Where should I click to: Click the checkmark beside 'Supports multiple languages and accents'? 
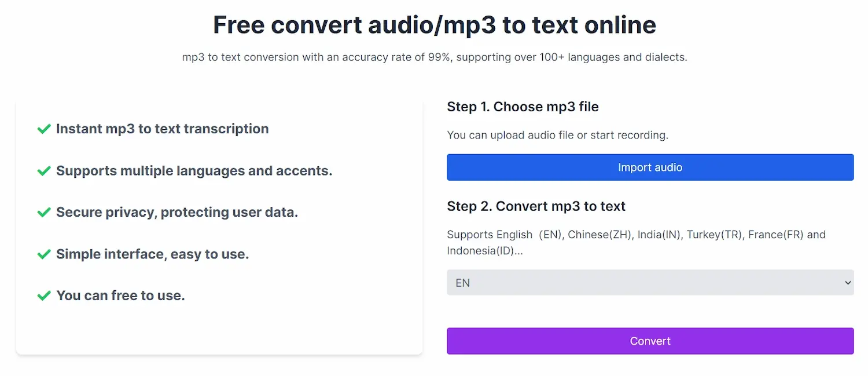pos(44,170)
